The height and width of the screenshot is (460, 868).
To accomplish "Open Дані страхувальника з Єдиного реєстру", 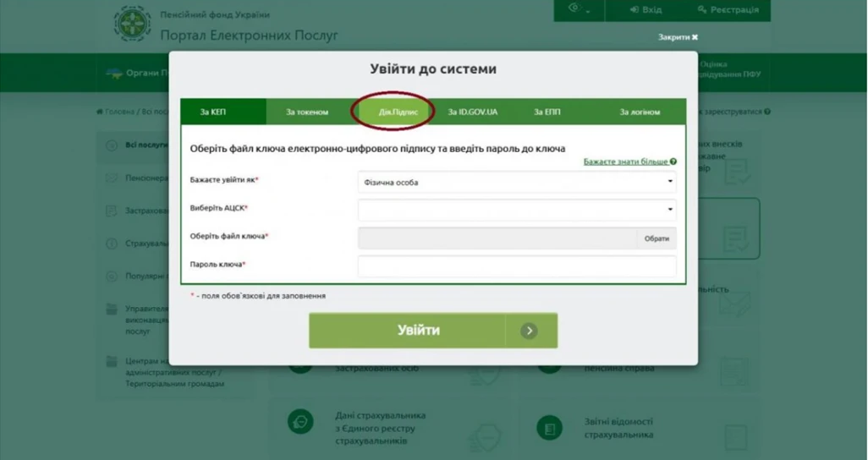I will click(x=380, y=429).
